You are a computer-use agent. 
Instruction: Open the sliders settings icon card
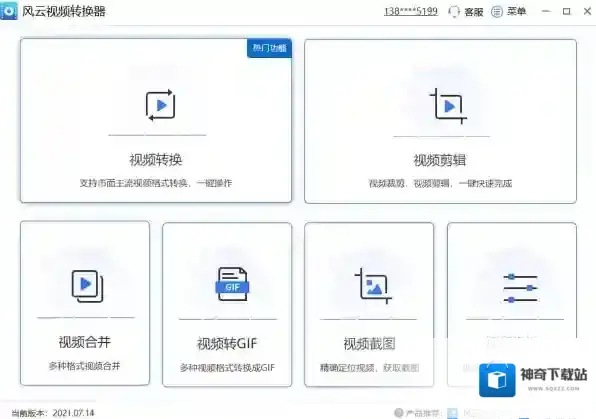(x=512, y=304)
